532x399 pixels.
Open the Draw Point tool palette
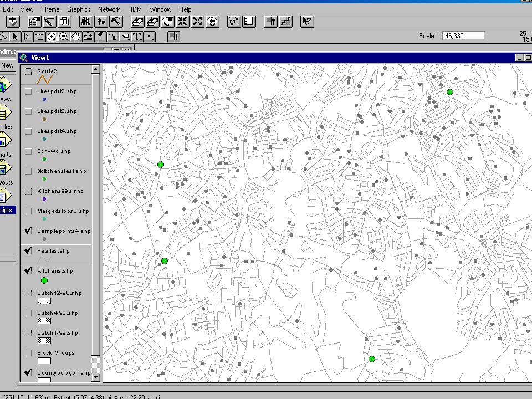coord(150,37)
